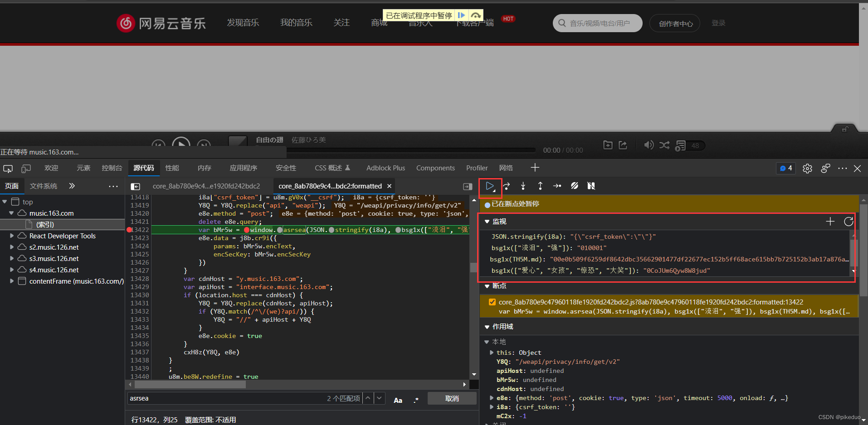Open the 创作者中心 creator center button
Screen dimensions: 868x425
(675, 23)
